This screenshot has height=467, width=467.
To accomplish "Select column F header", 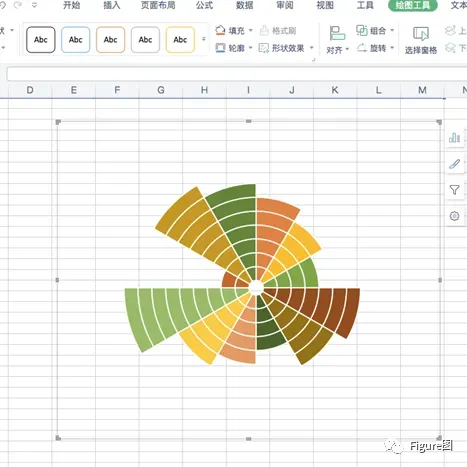I will click(x=117, y=90).
